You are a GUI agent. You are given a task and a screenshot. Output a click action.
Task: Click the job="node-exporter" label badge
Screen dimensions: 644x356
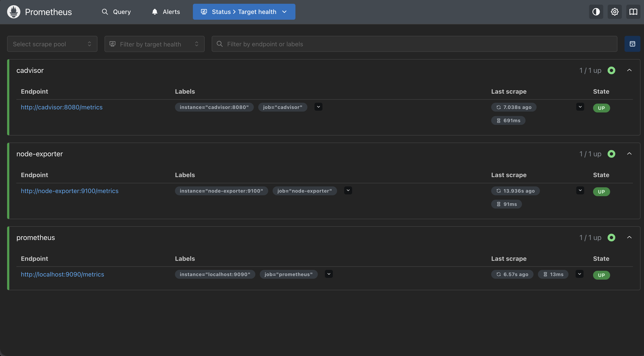click(x=305, y=191)
